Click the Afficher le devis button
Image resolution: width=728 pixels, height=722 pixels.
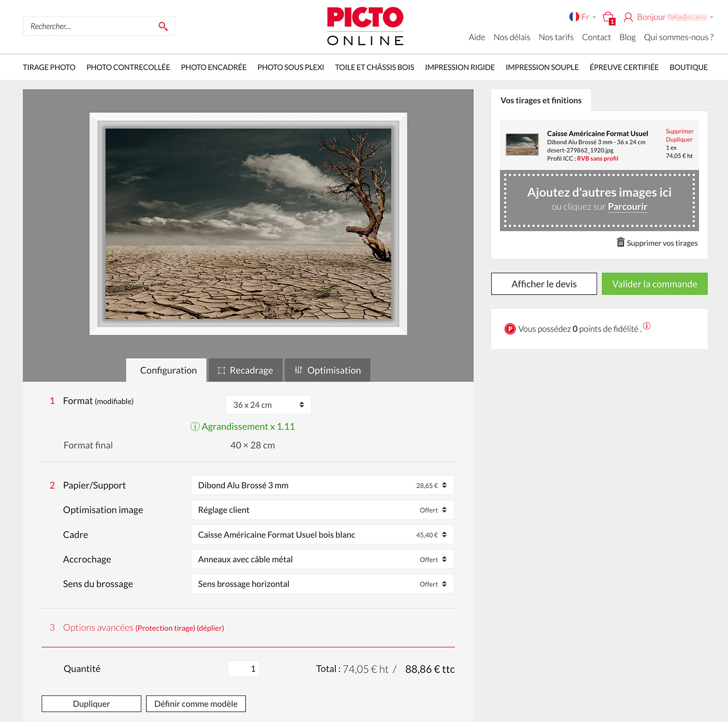click(x=543, y=284)
